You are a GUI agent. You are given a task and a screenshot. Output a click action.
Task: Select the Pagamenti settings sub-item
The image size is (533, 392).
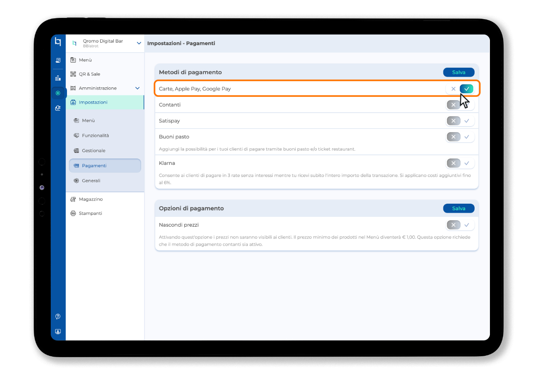point(105,166)
